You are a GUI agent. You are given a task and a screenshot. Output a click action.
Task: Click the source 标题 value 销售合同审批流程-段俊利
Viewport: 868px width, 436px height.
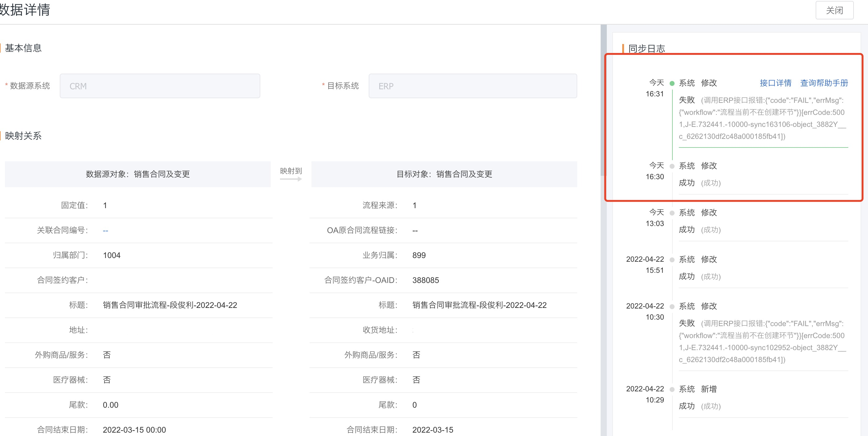click(x=170, y=305)
